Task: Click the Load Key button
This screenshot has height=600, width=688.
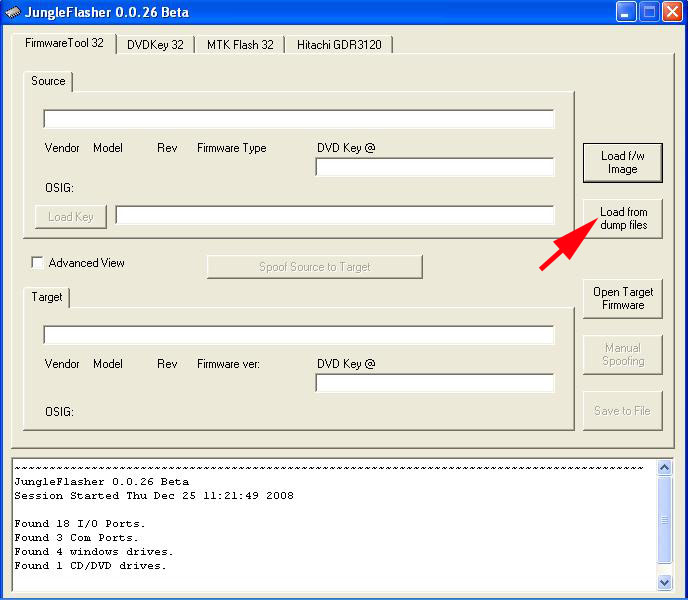Action: click(71, 217)
